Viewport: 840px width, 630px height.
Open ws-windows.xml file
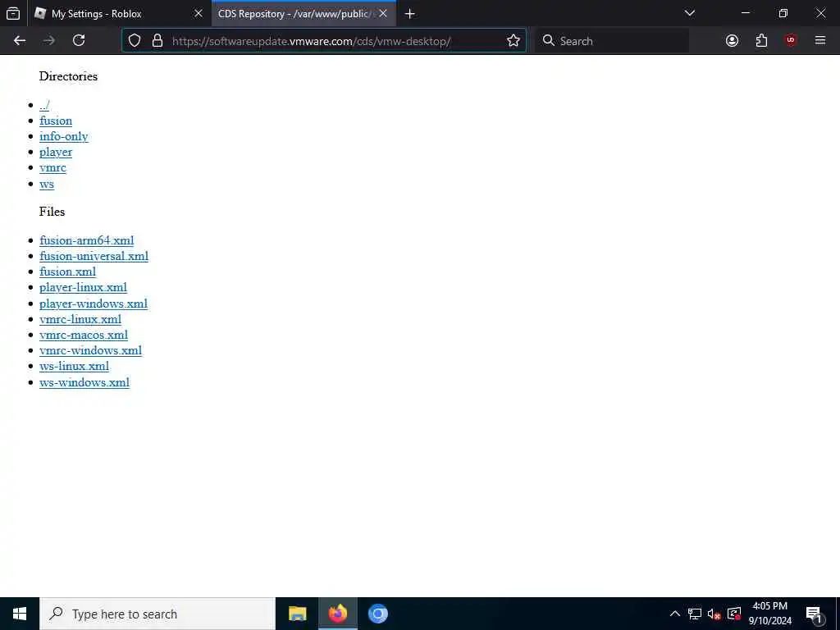click(84, 382)
